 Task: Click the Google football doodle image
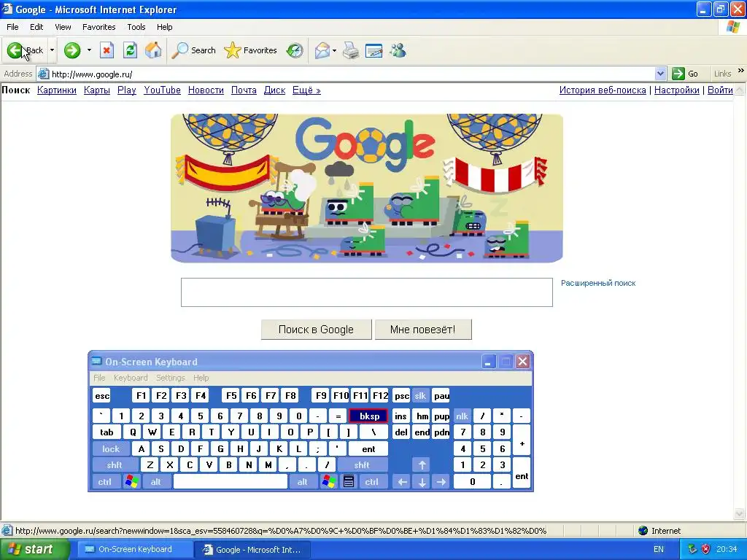click(x=367, y=188)
